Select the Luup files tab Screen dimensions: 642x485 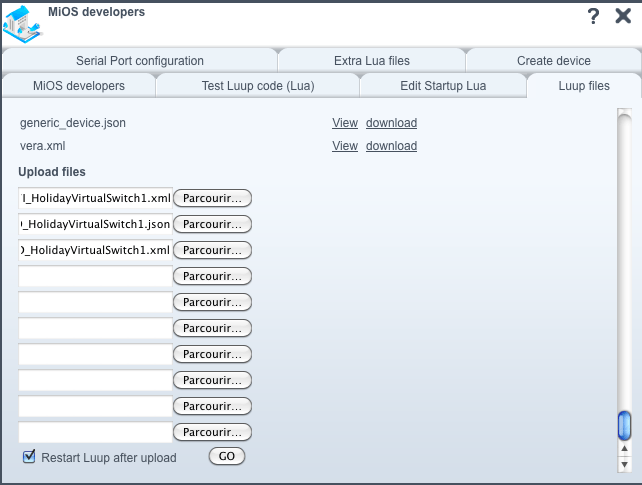(x=584, y=86)
